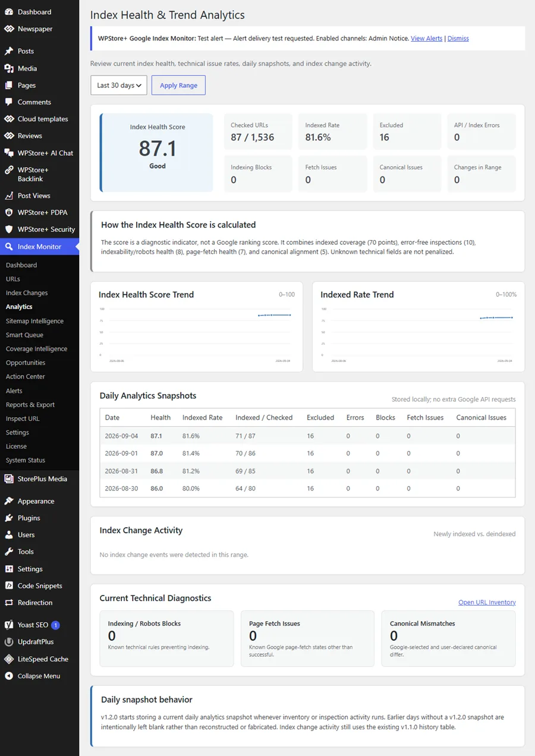Open the License submenu item
Screen dimensions: 535x756
[x=16, y=446]
